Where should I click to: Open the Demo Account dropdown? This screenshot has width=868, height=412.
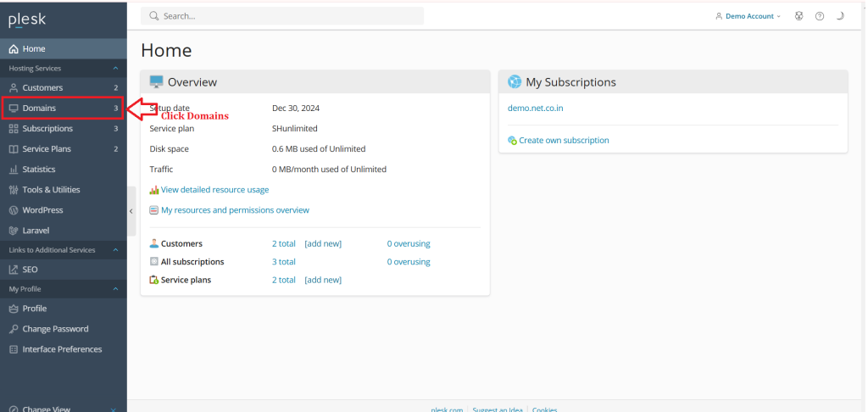748,16
